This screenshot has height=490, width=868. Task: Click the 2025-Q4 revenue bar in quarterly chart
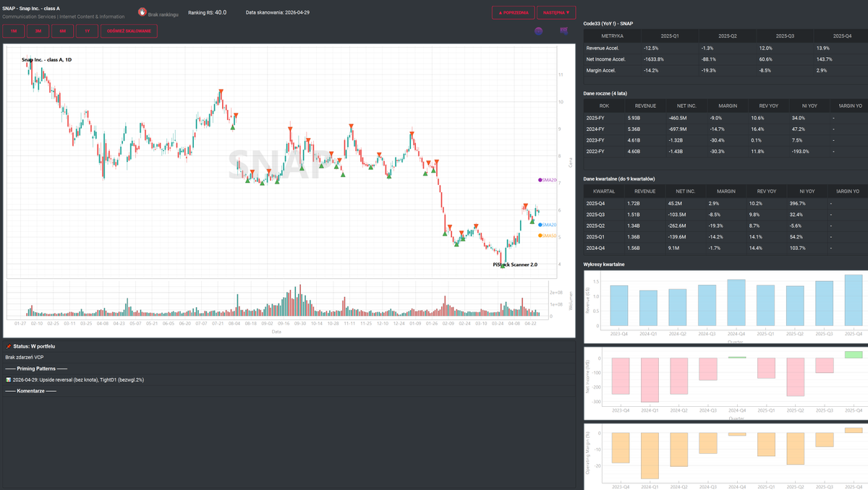[x=853, y=300]
